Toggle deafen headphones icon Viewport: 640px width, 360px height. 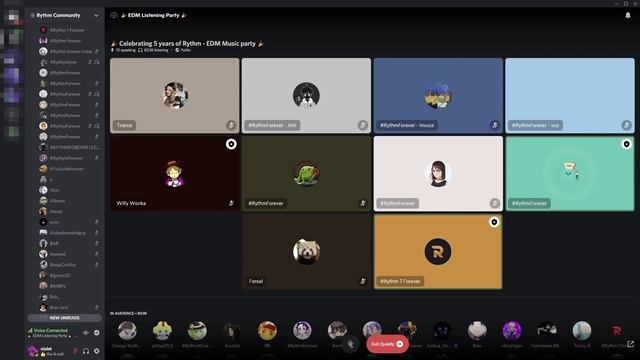(86, 351)
